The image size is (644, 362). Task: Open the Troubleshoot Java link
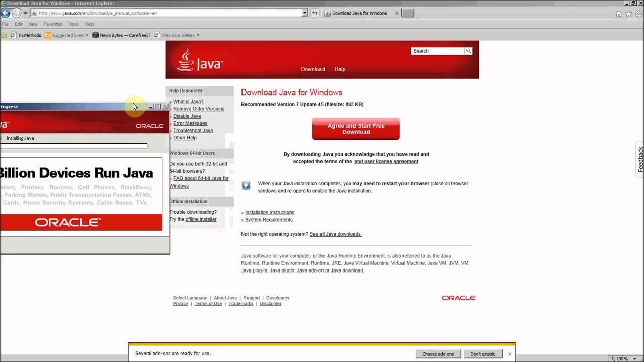tap(193, 131)
